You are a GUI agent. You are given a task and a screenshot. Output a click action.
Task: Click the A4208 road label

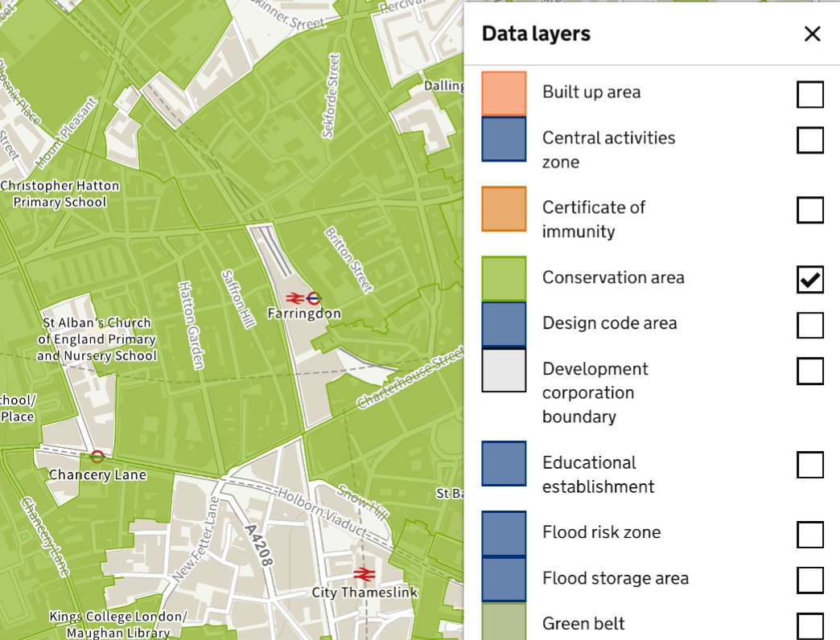coord(259,546)
